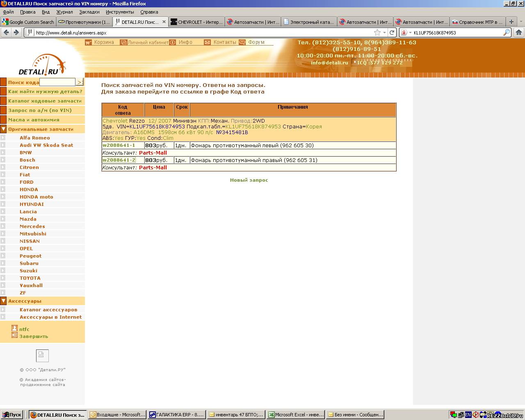This screenshot has height=420, width=525.
Task: Click the user icon next to ntfc
Action: coord(14,328)
